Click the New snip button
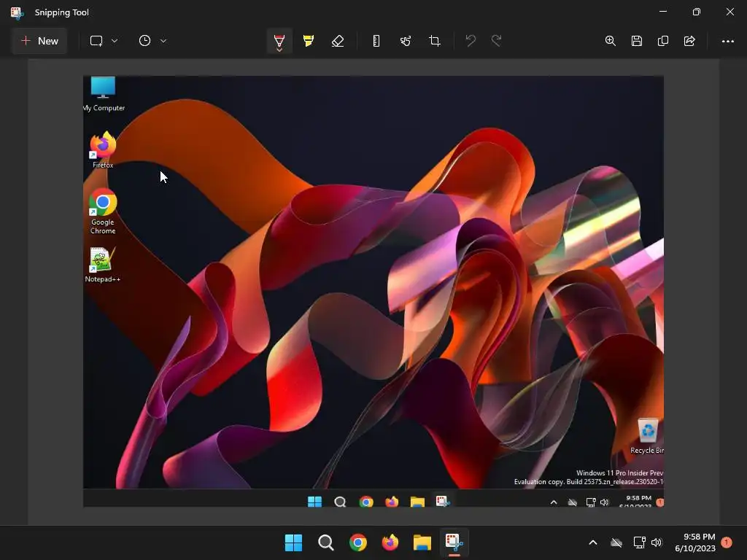Viewport: 747px width, 560px height. 39,41
